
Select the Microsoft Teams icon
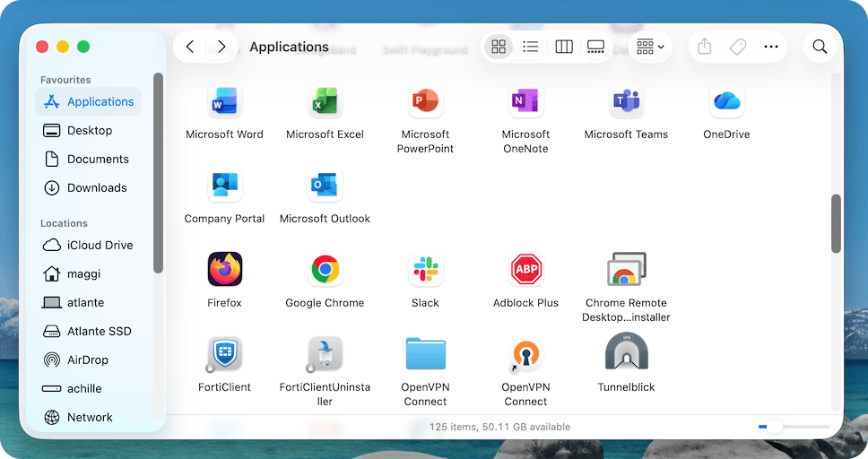(626, 101)
